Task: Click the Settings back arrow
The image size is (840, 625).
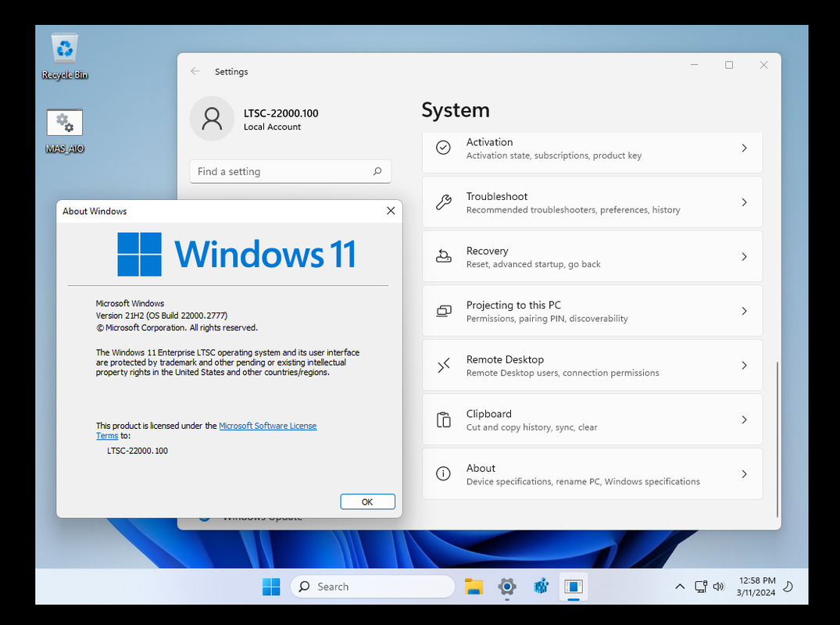Action: pyautogui.click(x=195, y=71)
